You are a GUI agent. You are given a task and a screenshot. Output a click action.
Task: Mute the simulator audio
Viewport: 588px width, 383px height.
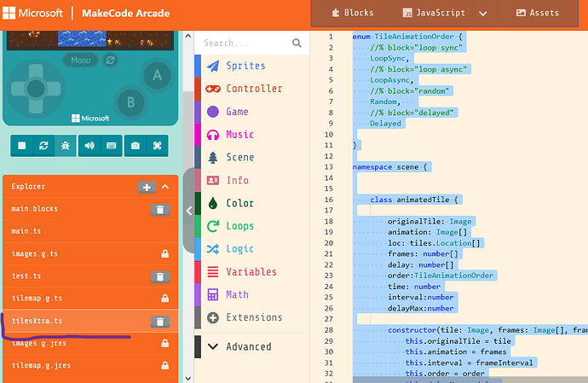pyautogui.click(x=89, y=146)
